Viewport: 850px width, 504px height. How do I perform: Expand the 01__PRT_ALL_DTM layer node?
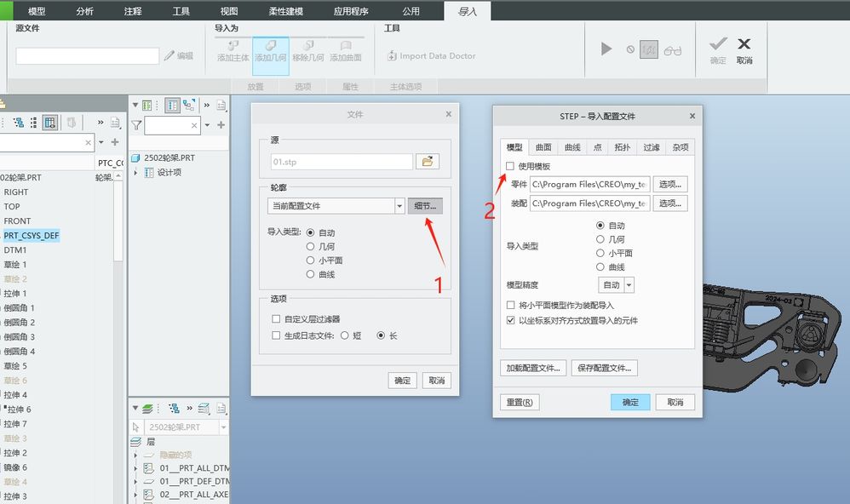click(x=135, y=467)
